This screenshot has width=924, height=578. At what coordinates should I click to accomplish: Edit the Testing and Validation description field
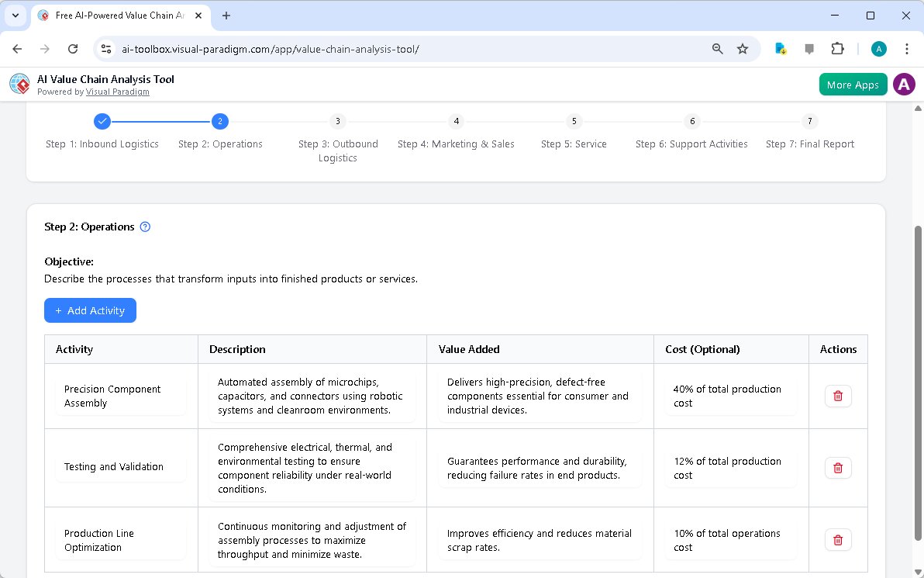tap(312, 467)
